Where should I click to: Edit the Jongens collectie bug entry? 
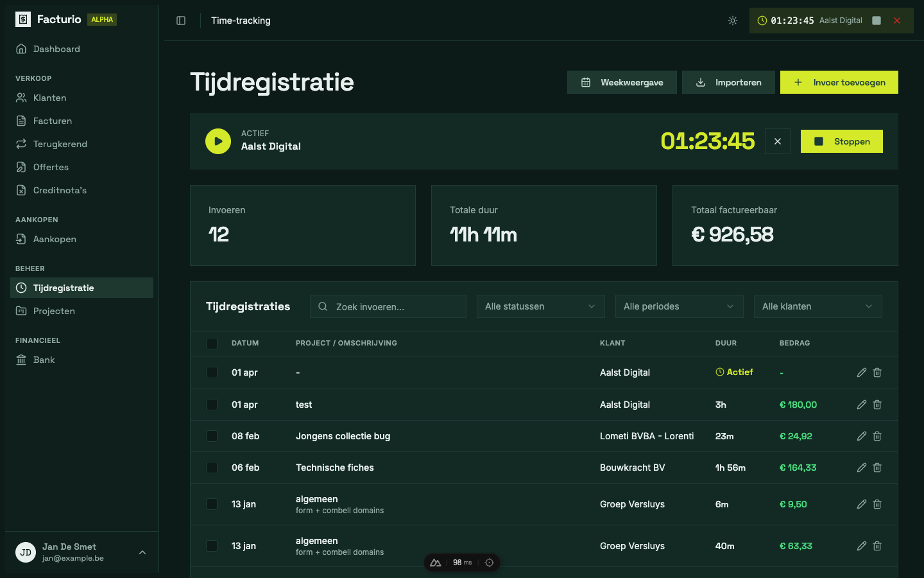[862, 436]
